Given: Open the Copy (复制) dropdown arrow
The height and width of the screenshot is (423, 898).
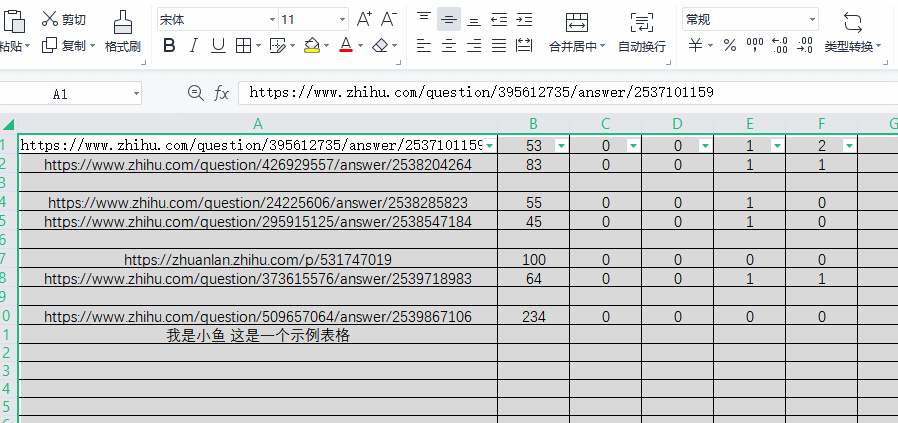Looking at the screenshot, I should (x=92, y=45).
